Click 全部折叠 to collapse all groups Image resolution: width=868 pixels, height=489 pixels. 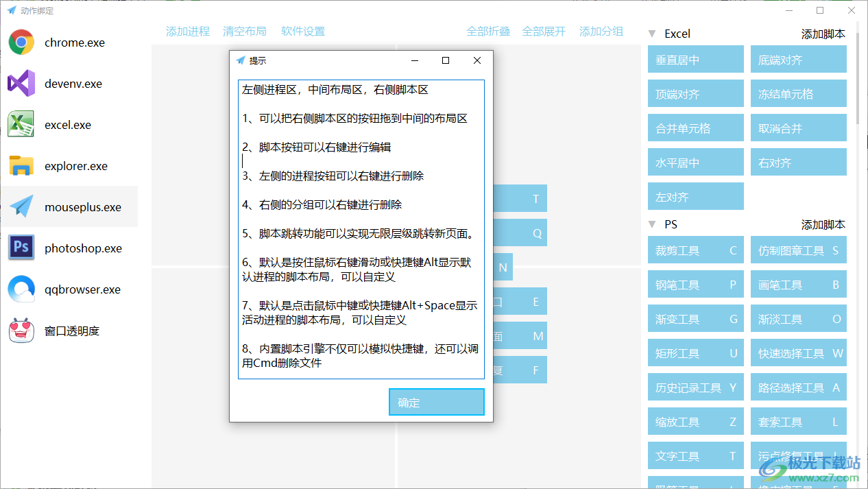coord(488,32)
